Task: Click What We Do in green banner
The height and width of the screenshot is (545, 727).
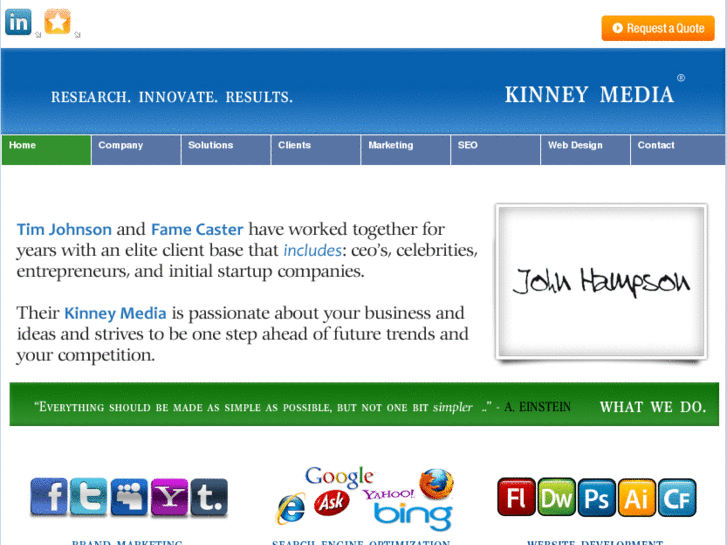Action: 653,407
